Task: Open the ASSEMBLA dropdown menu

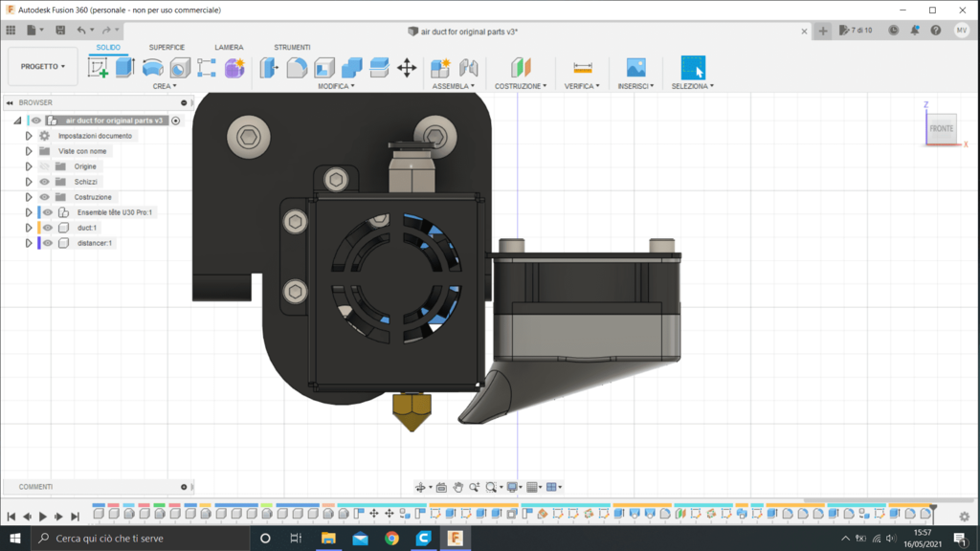Action: point(453,86)
